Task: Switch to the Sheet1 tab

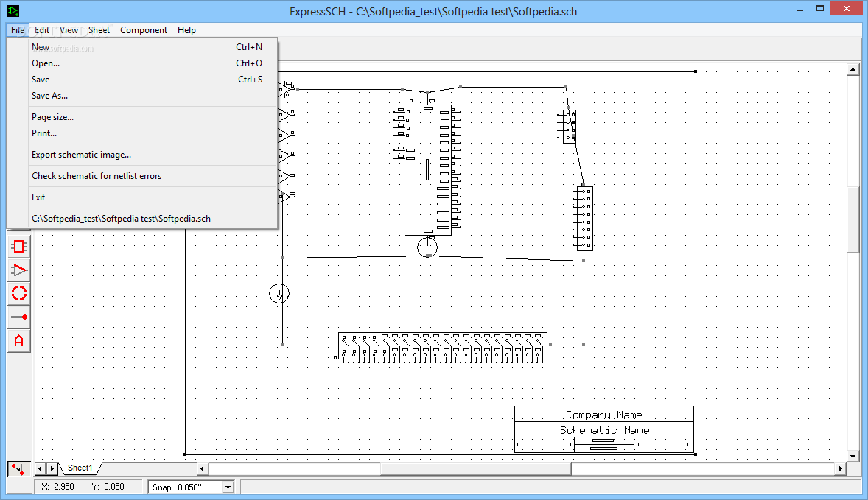Action: coord(80,468)
